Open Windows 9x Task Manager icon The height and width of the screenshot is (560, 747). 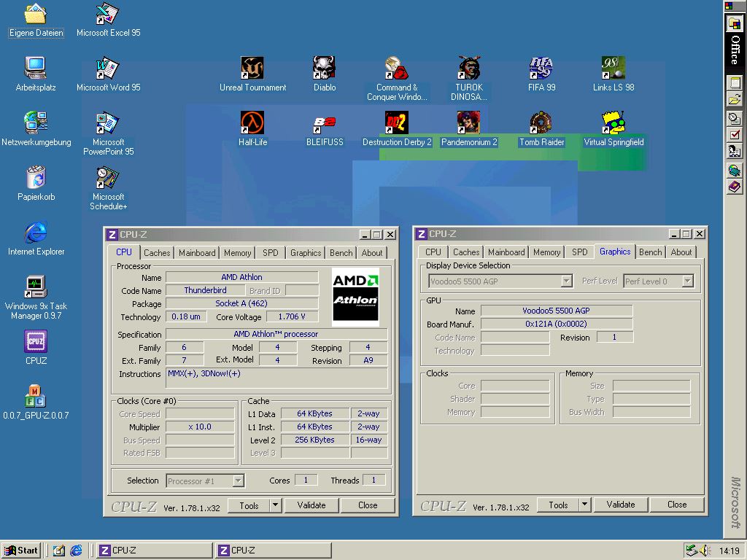click(x=36, y=287)
